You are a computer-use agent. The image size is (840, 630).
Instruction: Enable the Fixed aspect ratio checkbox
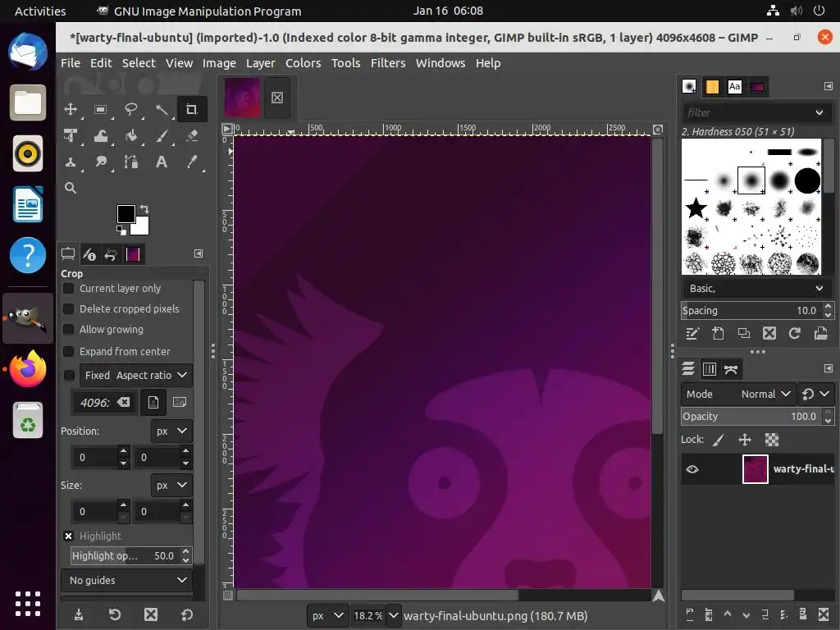click(x=69, y=375)
